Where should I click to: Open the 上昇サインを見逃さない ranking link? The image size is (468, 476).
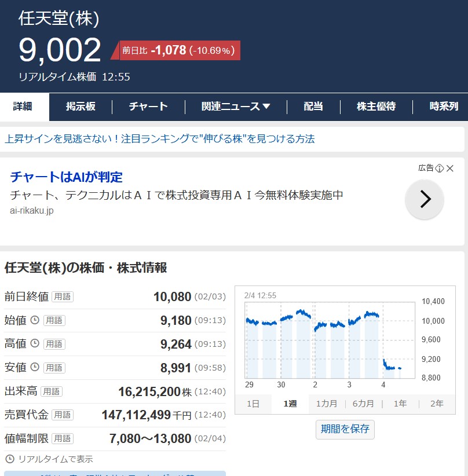click(x=160, y=139)
